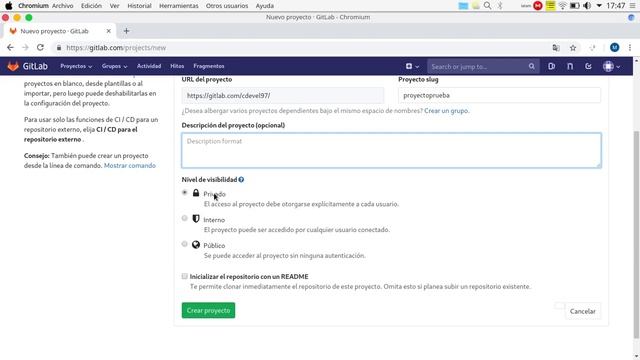Bookmark this page with the star icon
640x360 pixels.
click(x=573, y=48)
